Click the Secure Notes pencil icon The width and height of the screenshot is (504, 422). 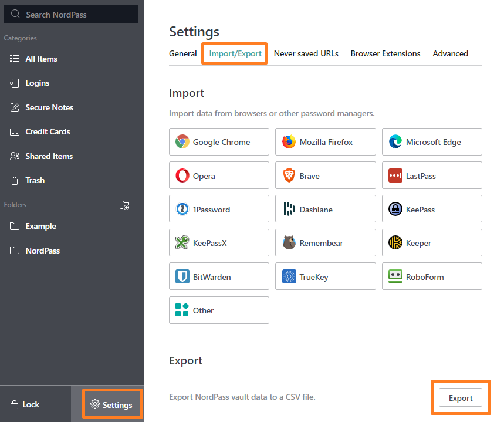(15, 107)
